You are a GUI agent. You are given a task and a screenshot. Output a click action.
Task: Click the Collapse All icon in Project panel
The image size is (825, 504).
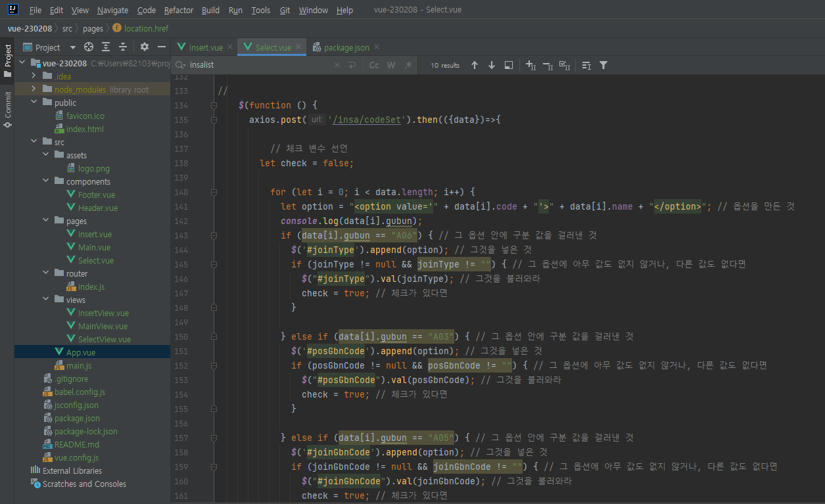[x=123, y=47]
